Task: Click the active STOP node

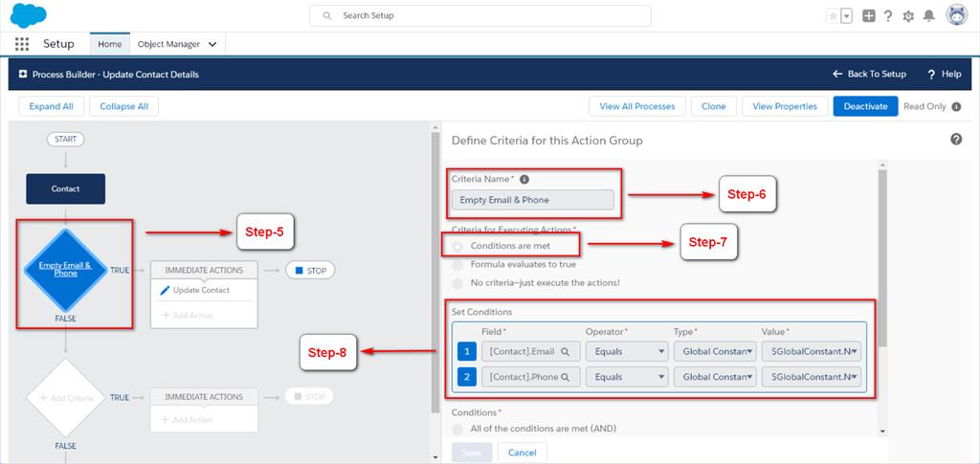Action: [x=310, y=271]
